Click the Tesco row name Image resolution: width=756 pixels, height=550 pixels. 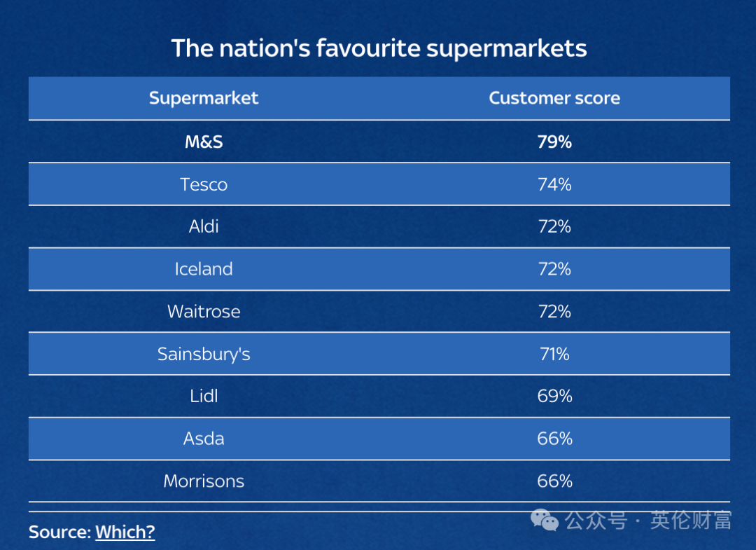point(204,184)
